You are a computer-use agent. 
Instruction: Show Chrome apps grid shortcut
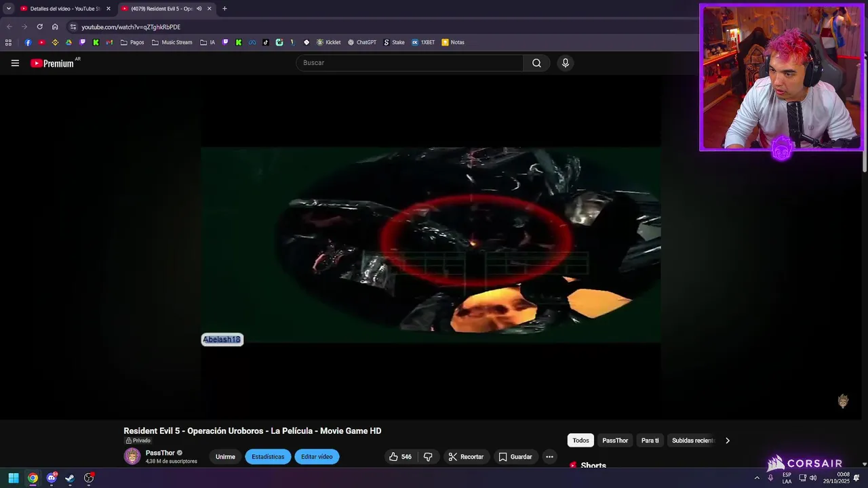pos(8,42)
